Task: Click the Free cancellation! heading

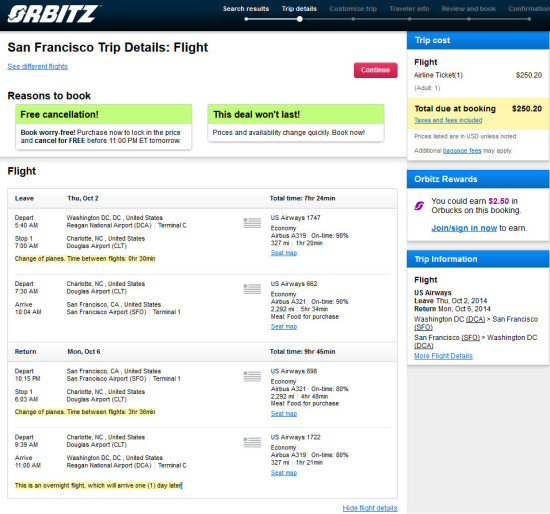Action: [59, 114]
